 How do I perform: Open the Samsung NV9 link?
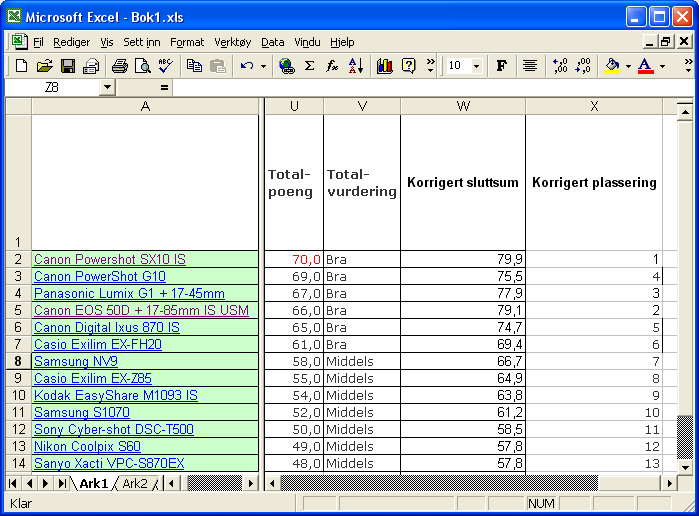pos(76,361)
